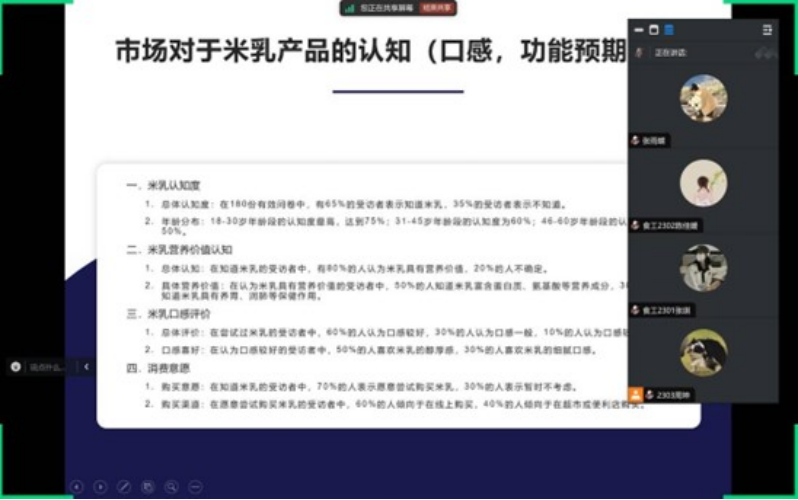Screen dimensions: 798x500
Task: Click the heading "二、米乳营养价值认知"
Action: (x=179, y=249)
